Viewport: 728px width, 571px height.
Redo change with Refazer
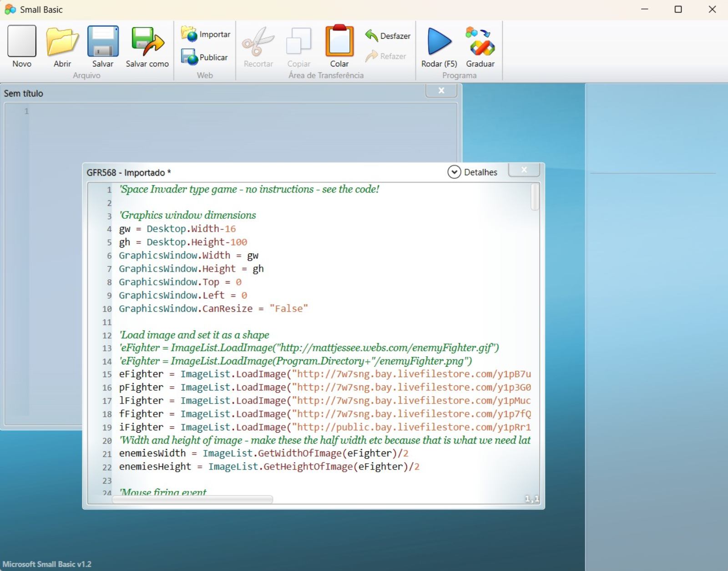pyautogui.click(x=385, y=56)
